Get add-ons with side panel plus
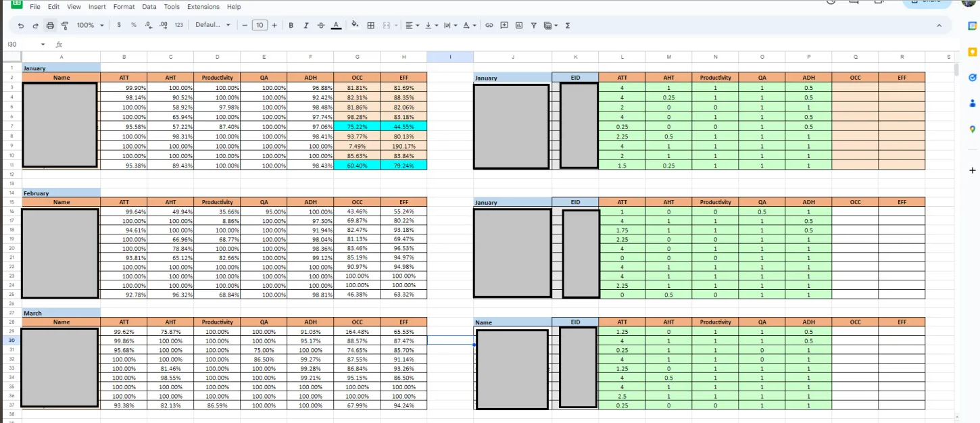The image size is (980, 423). tap(972, 170)
